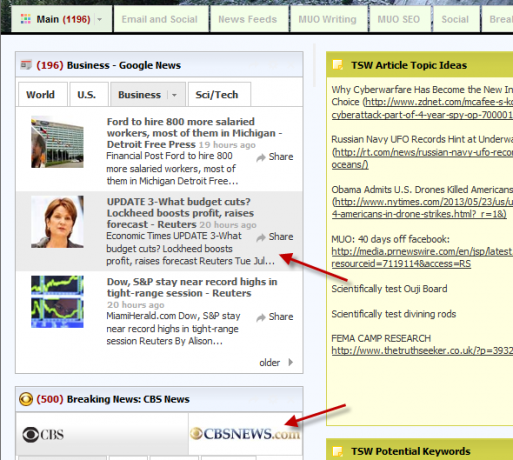Click 'Why Cyberwarfare Has Become' note line

(422, 90)
